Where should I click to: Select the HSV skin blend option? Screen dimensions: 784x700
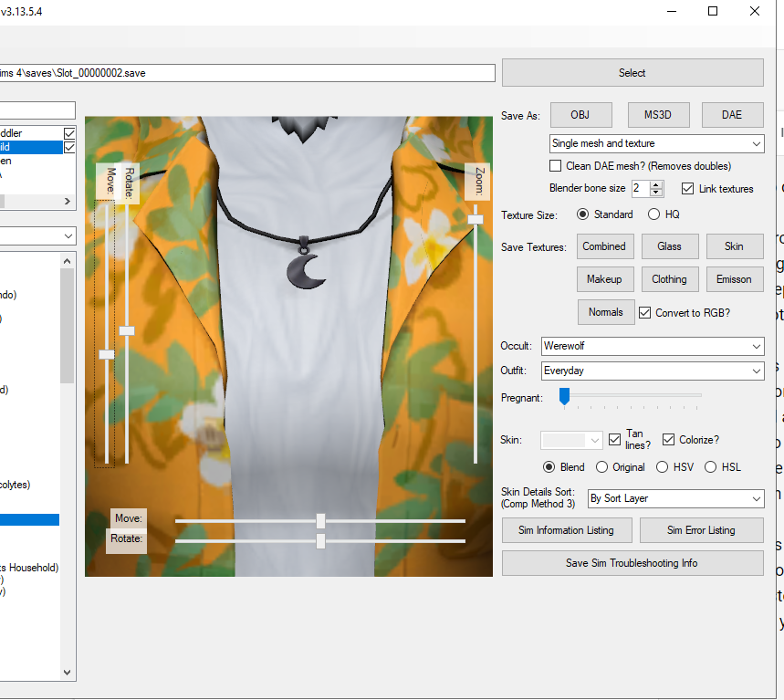coord(663,467)
